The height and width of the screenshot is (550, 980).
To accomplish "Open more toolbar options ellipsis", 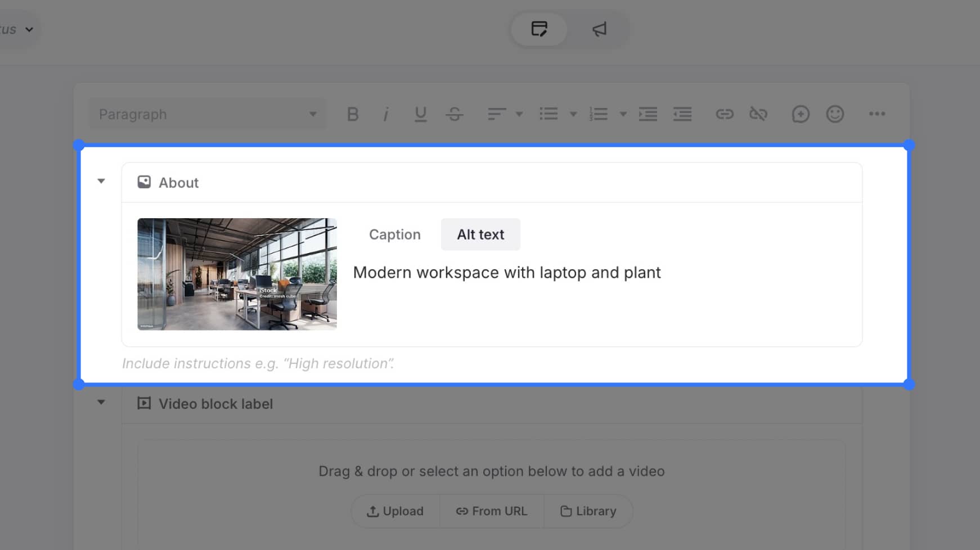I will (x=877, y=114).
